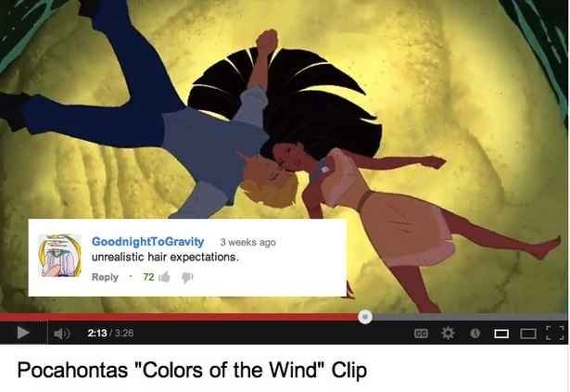Screen dimensions: 570x392
Task: Dislike the comment with the thumbs down icon
Action: click(x=187, y=277)
